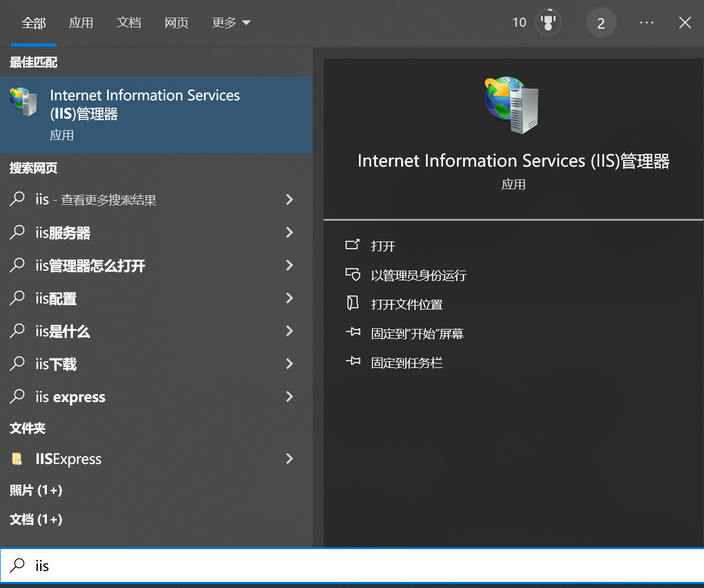Click the rewards points number 10

click(519, 22)
